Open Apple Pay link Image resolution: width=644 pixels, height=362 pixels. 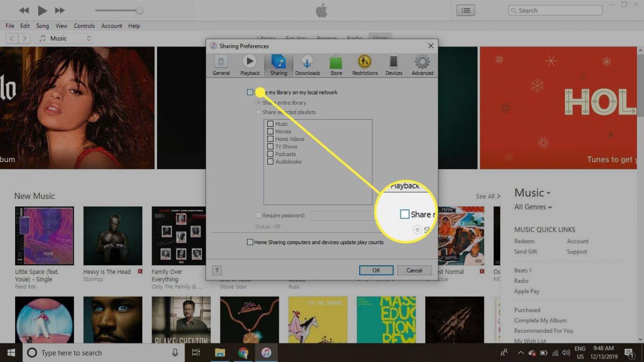(527, 291)
